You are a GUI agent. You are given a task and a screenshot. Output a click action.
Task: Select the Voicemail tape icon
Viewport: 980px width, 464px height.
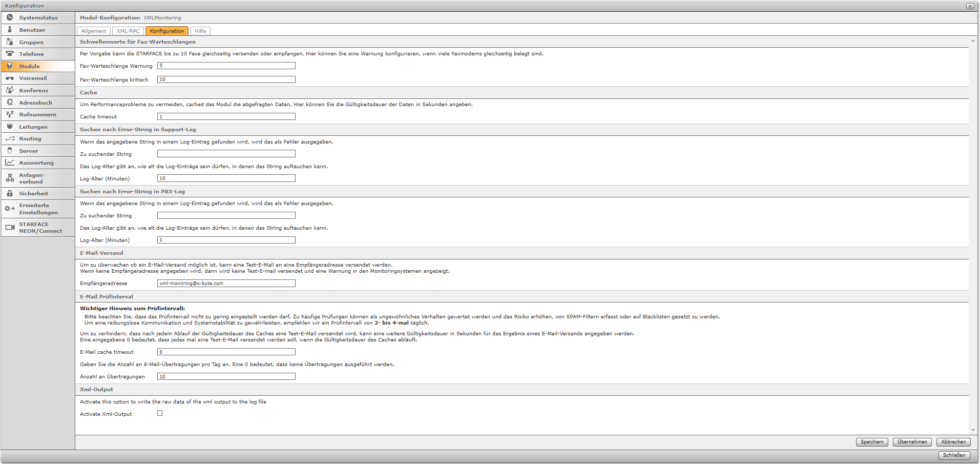click(x=10, y=78)
